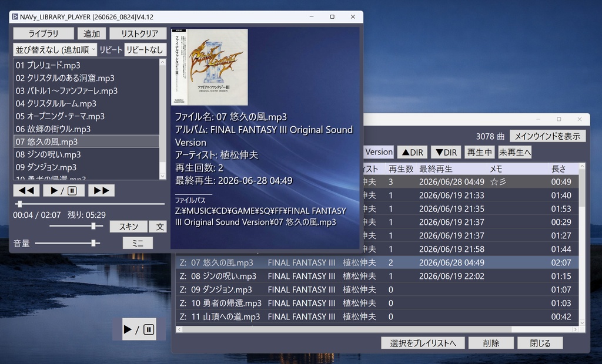The image size is (602, 364).
Task: Click the Final Fantasy III album cover thumbnail
Action: tap(209, 67)
